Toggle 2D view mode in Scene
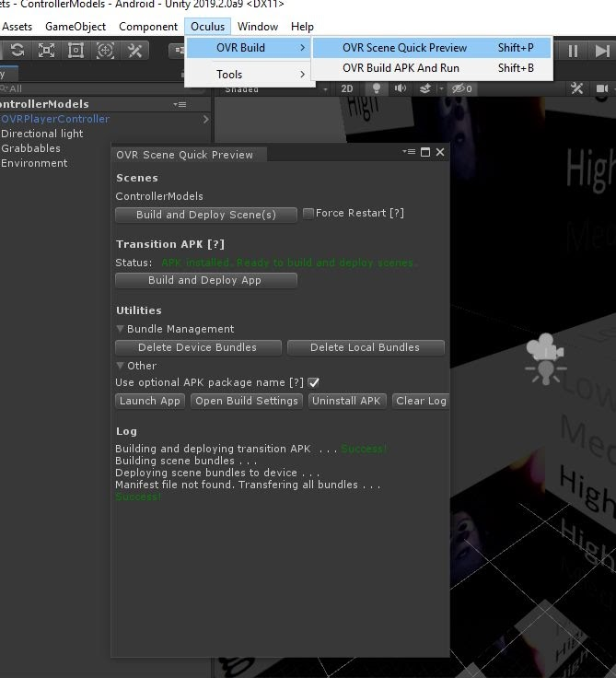616x678 pixels. 347,88
